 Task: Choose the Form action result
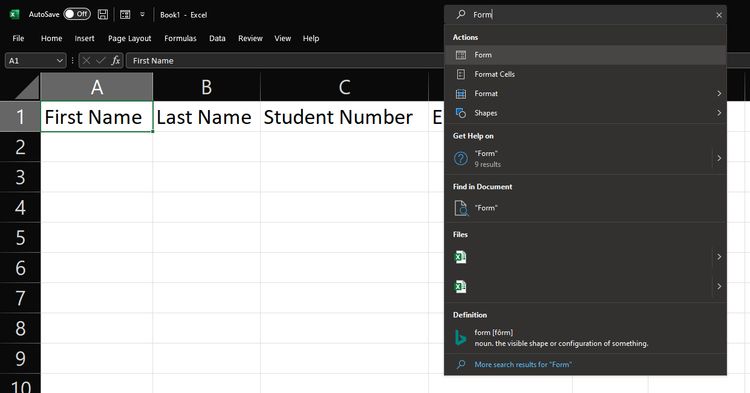[x=585, y=55]
